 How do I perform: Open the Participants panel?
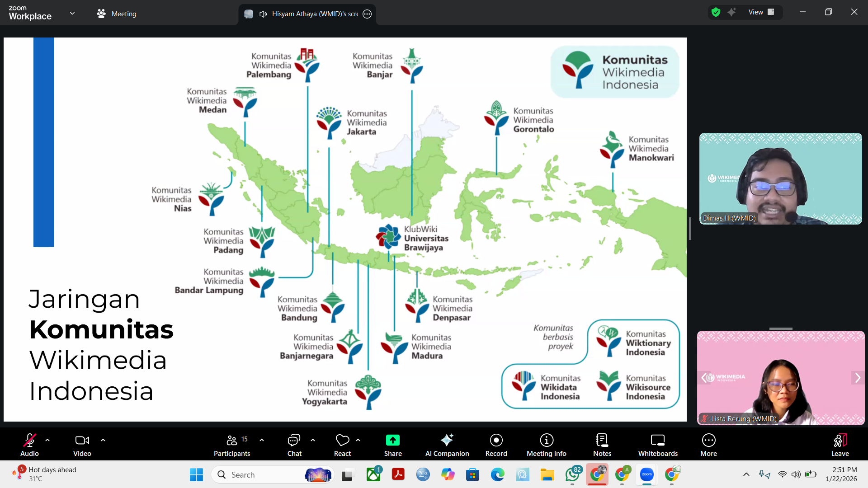[232, 444]
